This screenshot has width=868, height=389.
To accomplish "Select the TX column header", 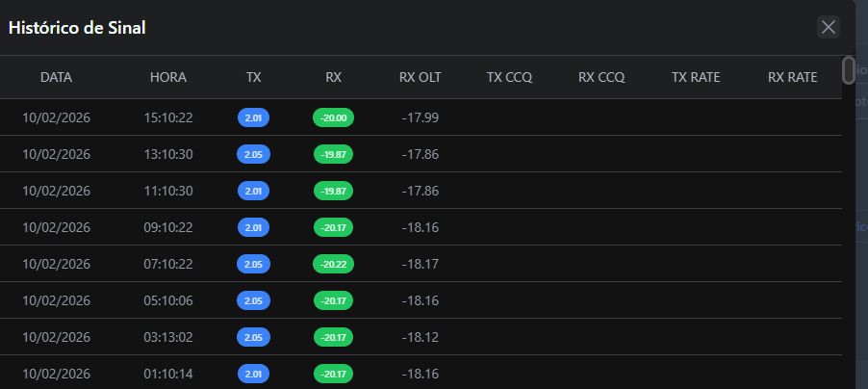I will [253, 77].
